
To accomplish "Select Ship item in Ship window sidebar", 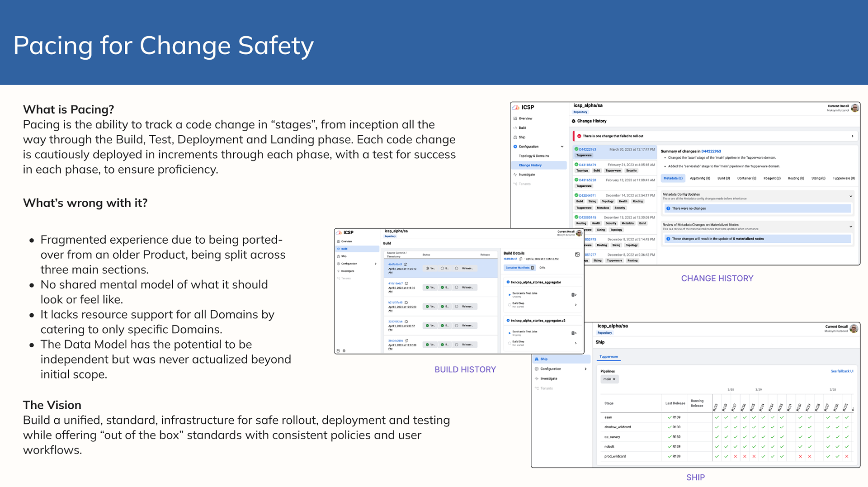I will click(x=561, y=359).
